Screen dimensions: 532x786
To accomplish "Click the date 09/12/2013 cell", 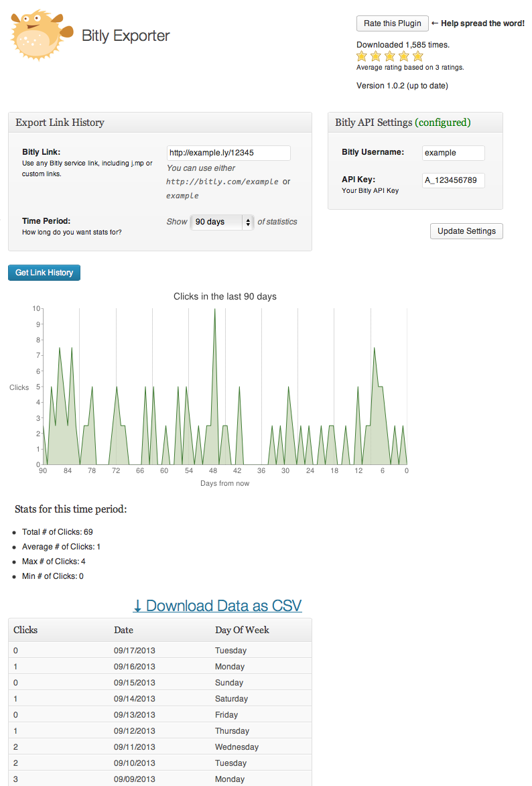I will coord(135,731).
